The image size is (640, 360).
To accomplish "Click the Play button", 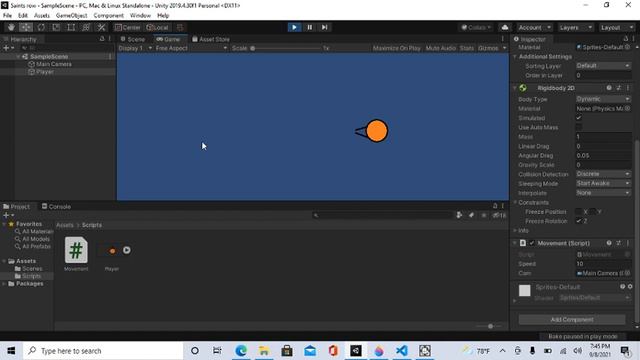I will [x=294, y=27].
